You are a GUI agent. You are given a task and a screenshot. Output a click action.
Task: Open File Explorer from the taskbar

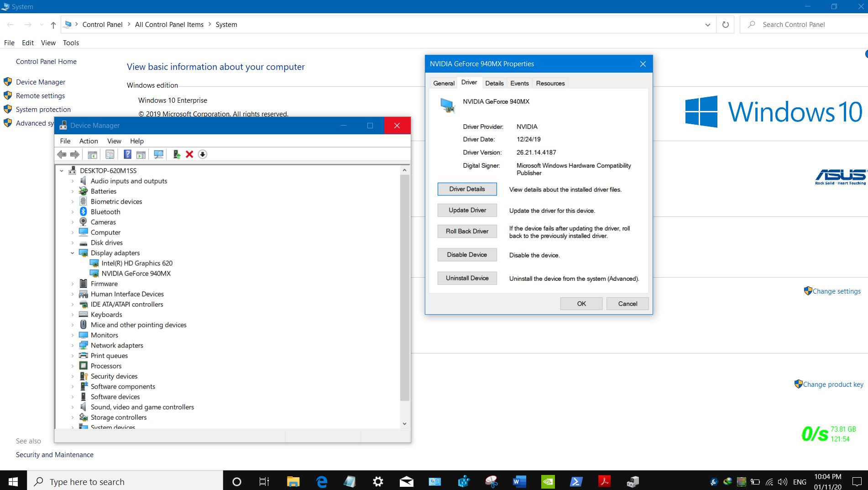(x=293, y=481)
